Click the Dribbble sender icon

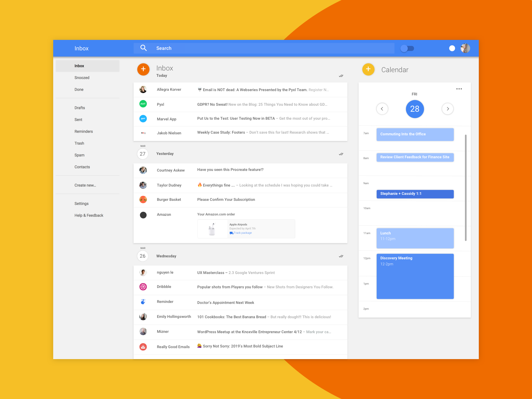[x=143, y=287]
